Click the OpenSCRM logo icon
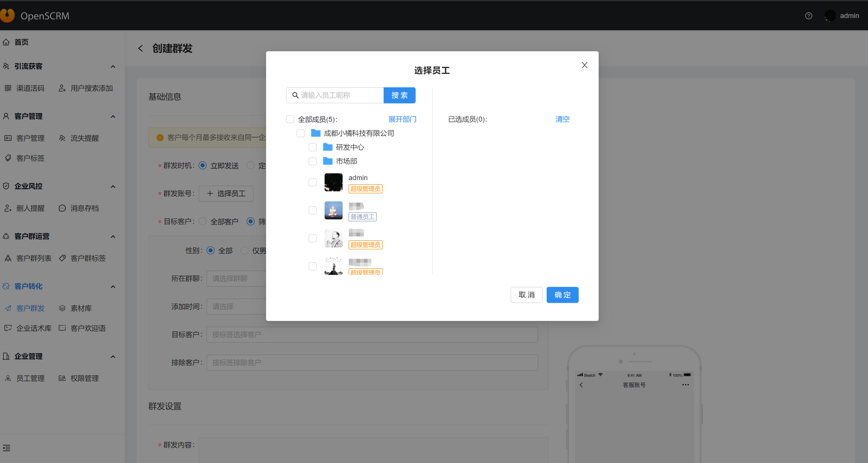This screenshot has height=463, width=868. 7,16
